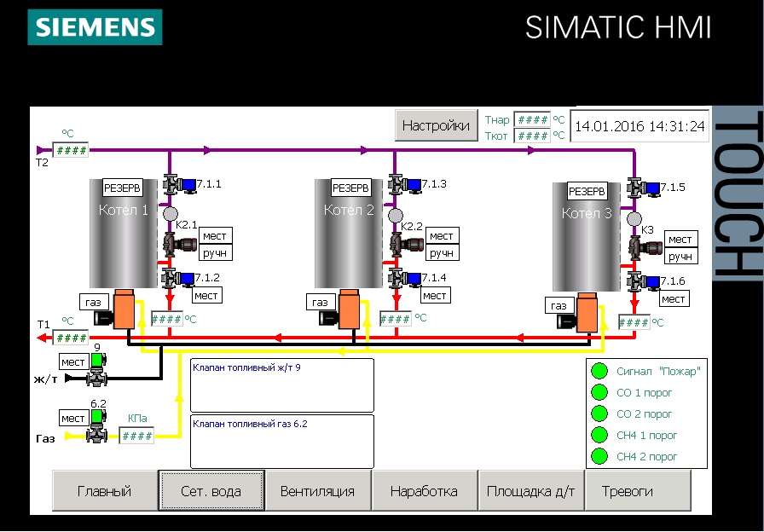This screenshot has width=764, height=532.
Task: Toggle ручн mode for pump K2.2
Action: (442, 253)
